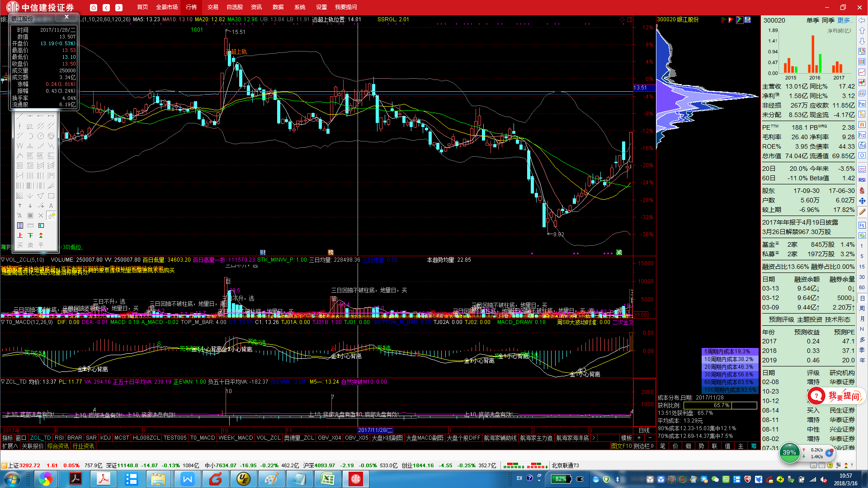This screenshot has width=868, height=488.
Task: Open the 自选股 menu
Action: click(235, 7)
